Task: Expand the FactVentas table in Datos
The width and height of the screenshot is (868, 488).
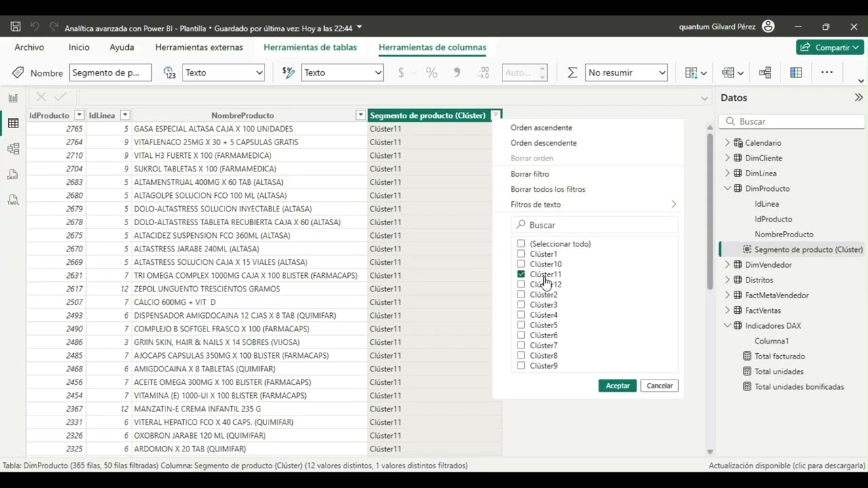Action: tap(728, 310)
